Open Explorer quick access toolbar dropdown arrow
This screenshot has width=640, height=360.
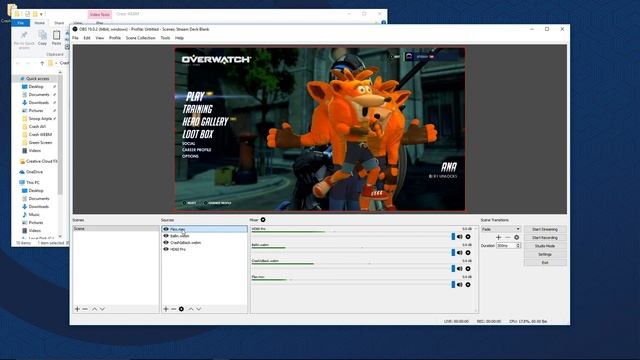(41, 14)
